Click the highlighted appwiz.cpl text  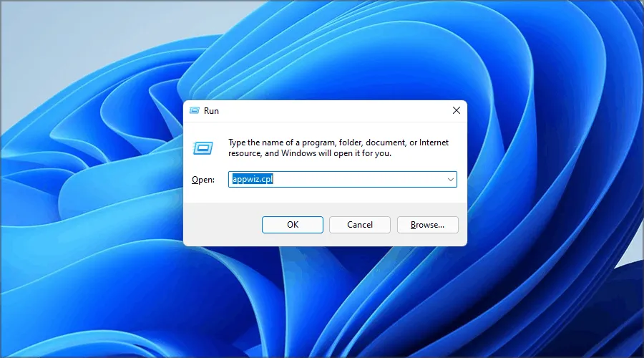click(253, 180)
